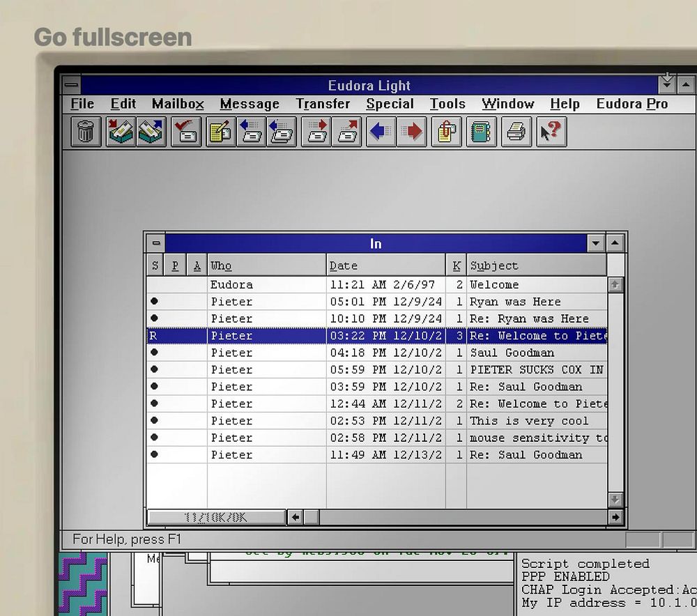Click the horizontal scrollbar right arrow
This screenshot has height=616, width=697.
[615, 517]
